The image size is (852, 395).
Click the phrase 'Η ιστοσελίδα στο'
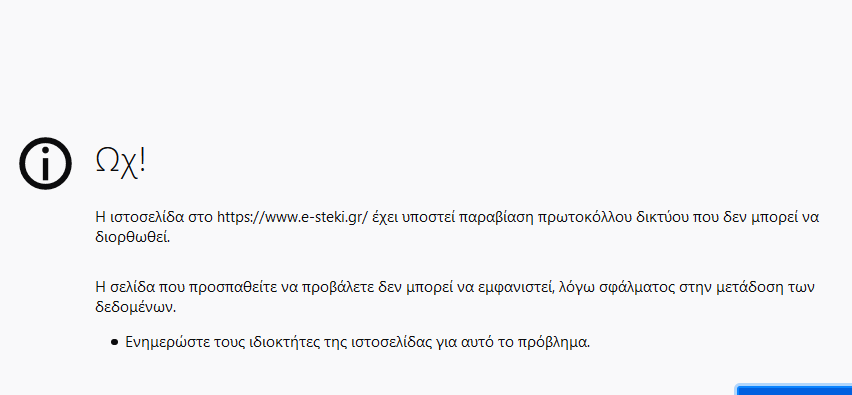click(x=154, y=217)
